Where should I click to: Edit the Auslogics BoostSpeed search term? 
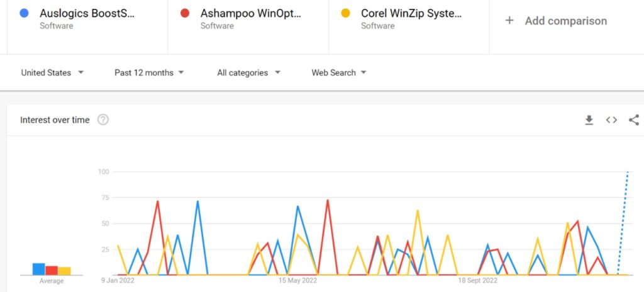point(87,13)
